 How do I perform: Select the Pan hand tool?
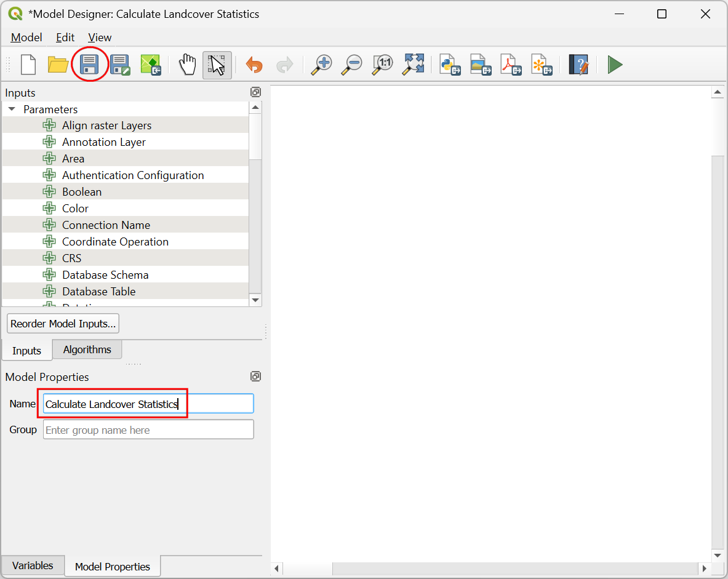coord(187,65)
